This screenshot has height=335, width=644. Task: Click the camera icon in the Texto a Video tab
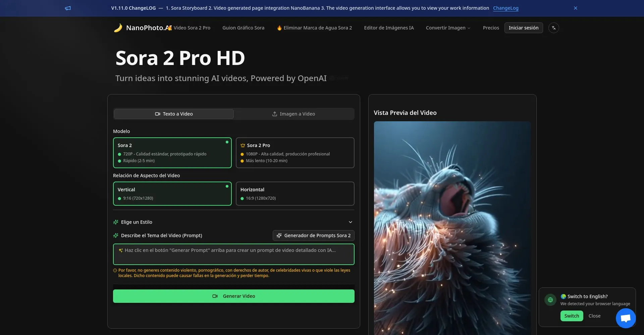[x=157, y=114]
